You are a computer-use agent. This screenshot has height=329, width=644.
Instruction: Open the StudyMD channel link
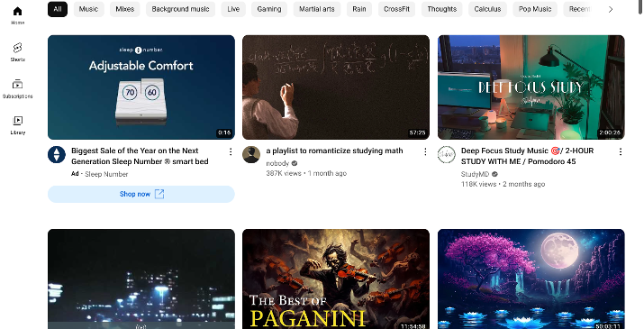pos(476,174)
